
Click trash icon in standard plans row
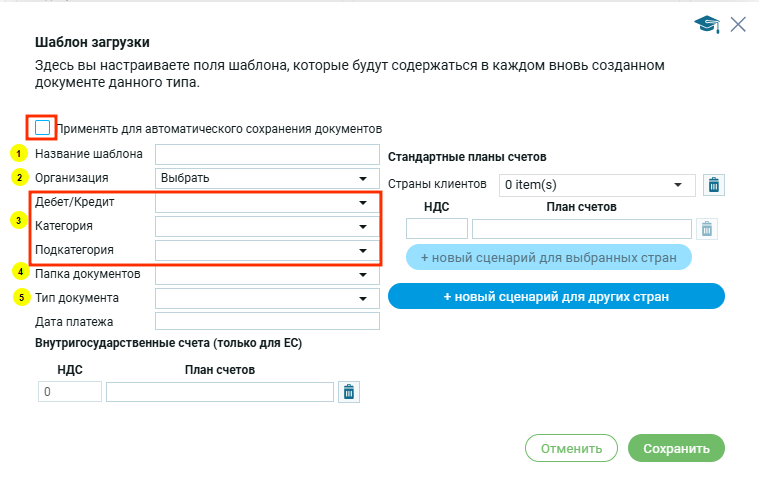(x=707, y=229)
